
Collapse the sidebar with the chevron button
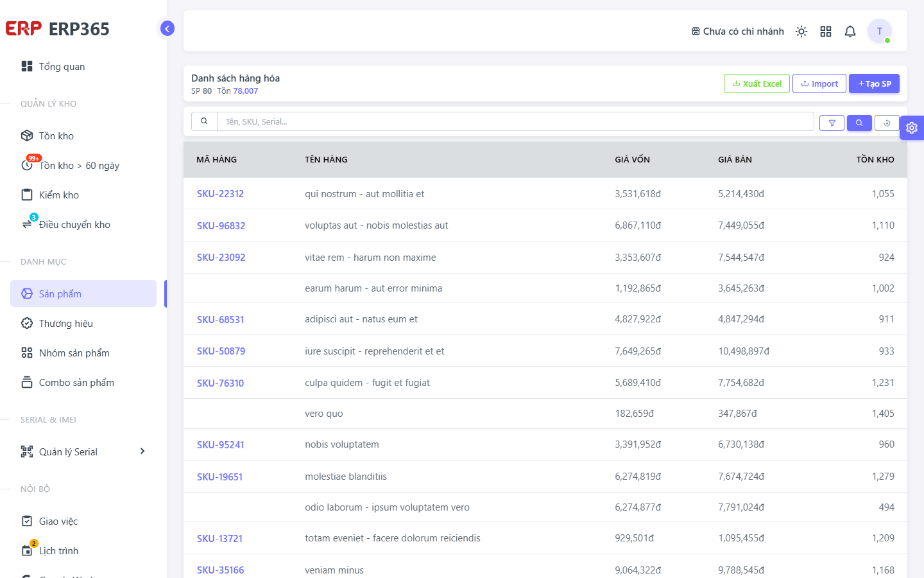167,28
